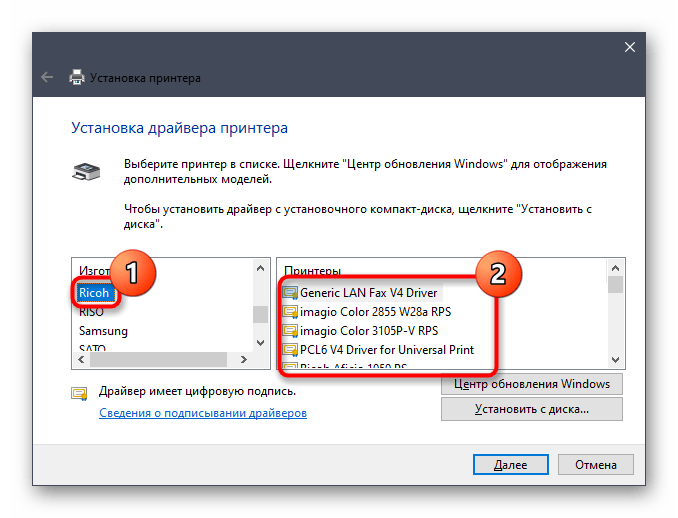Viewport: 678px width, 518px height.
Task: Click the Windows Update center button
Action: tap(531, 383)
